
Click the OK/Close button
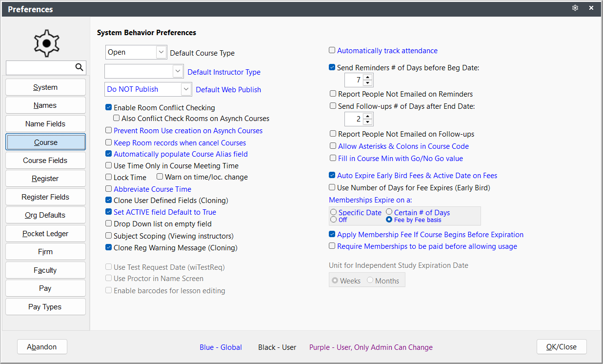(x=562, y=347)
